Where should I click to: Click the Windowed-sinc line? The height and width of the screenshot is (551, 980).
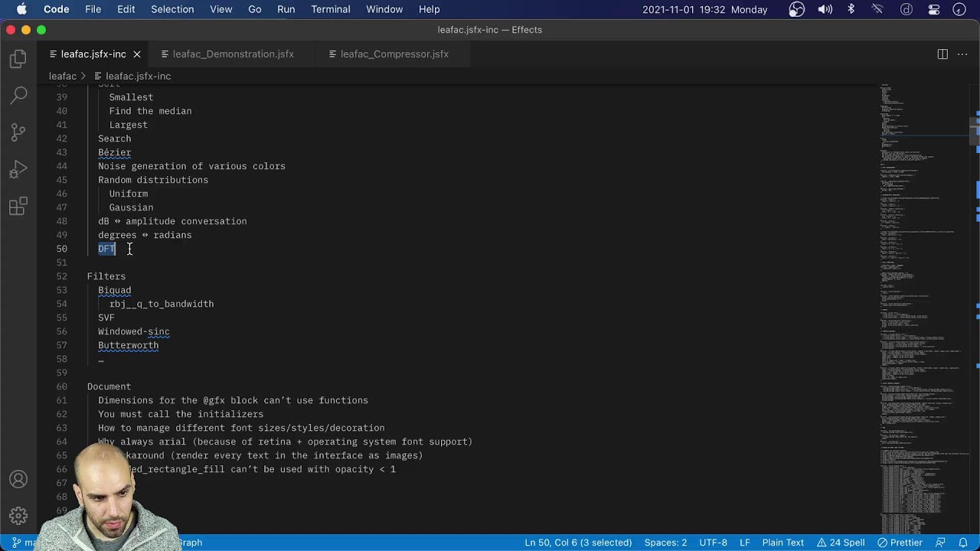(134, 331)
